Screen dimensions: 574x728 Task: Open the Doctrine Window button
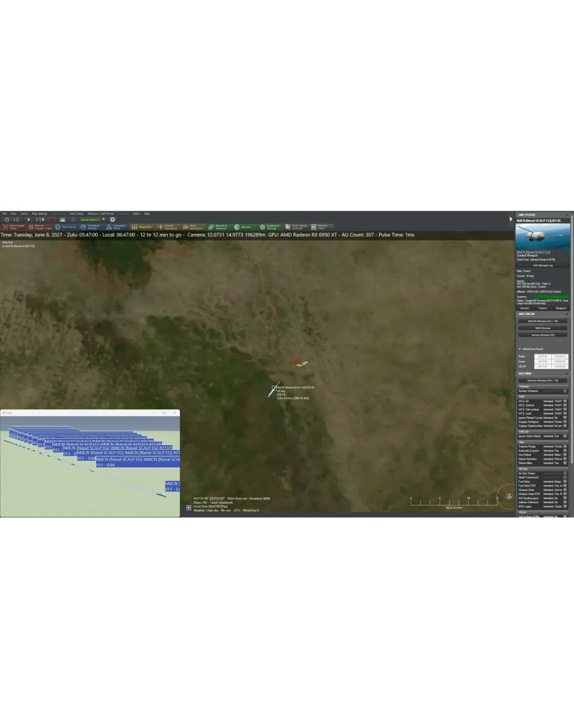tap(542, 381)
